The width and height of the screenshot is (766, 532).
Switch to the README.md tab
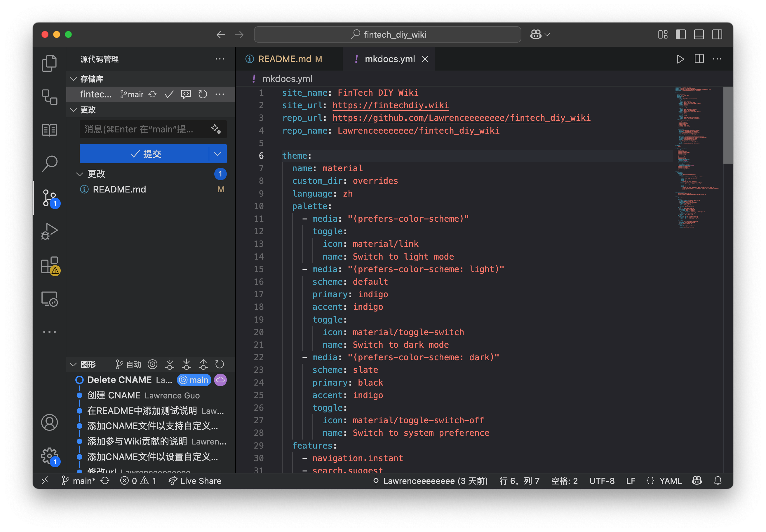(x=289, y=59)
